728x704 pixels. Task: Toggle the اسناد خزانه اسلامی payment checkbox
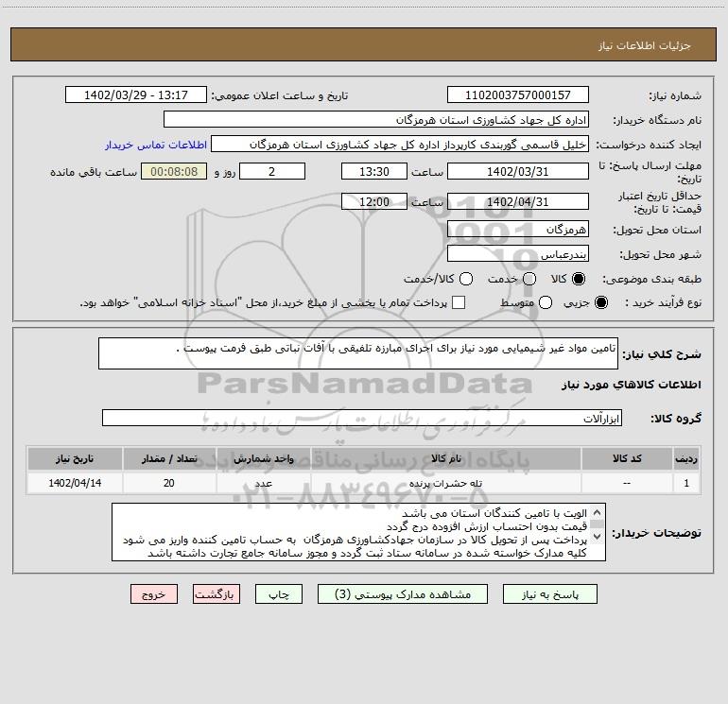pos(459,302)
